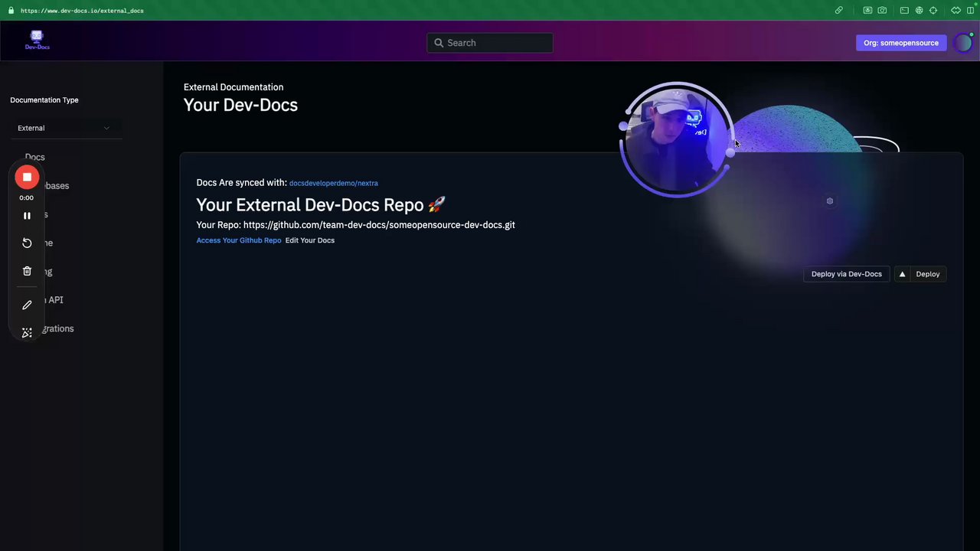The width and height of the screenshot is (980, 551).
Task: Open the docsdeveloperdemo/nextra synced repo link
Action: [334, 183]
